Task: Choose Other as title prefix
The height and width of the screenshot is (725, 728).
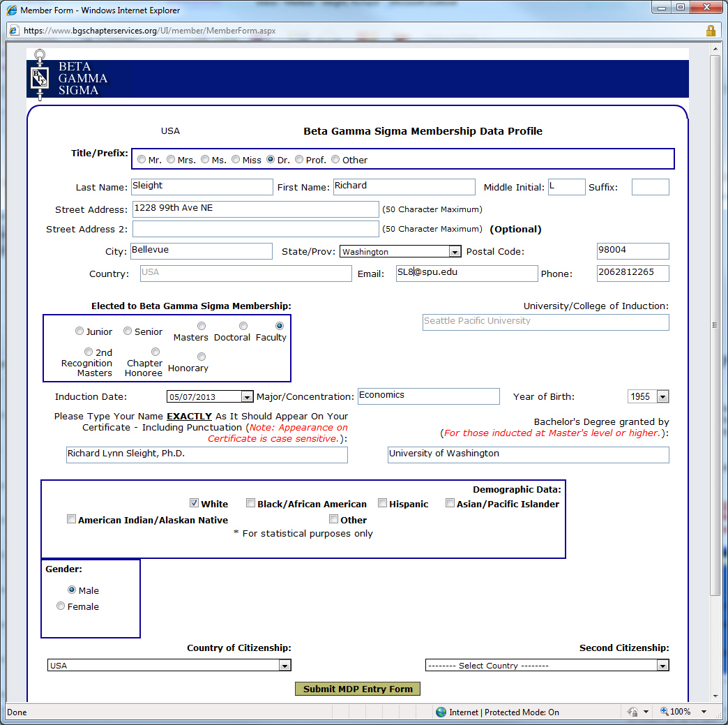Action: (x=335, y=159)
